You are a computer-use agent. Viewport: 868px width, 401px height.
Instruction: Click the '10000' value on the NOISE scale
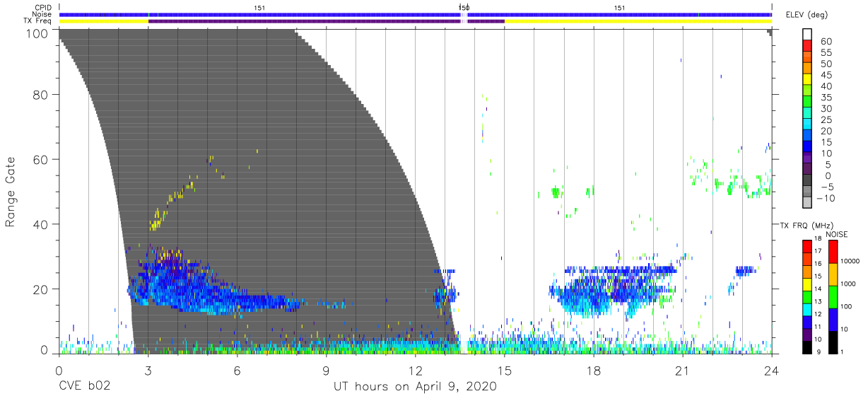(x=850, y=260)
